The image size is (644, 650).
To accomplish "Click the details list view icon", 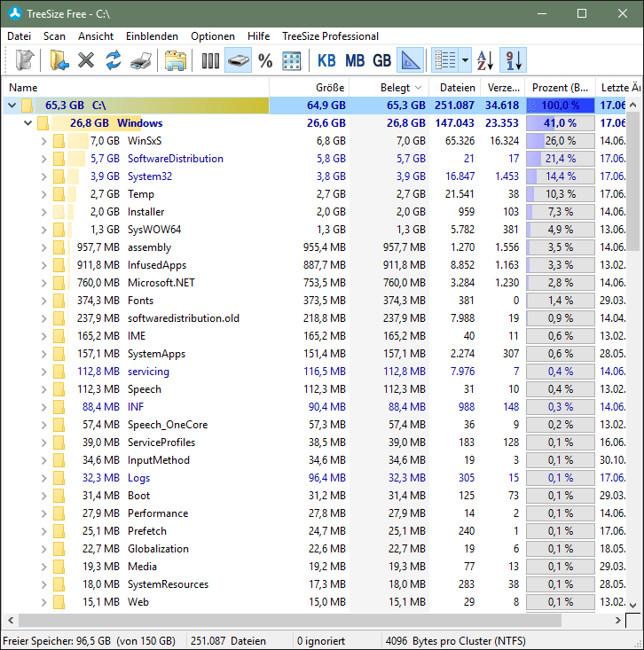I will click(x=445, y=60).
